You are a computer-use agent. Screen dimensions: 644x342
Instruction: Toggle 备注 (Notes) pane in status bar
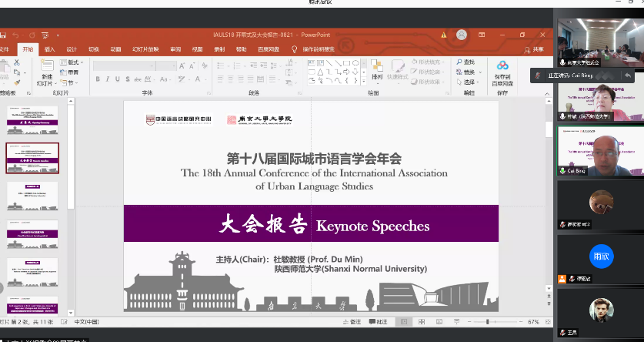(357, 321)
